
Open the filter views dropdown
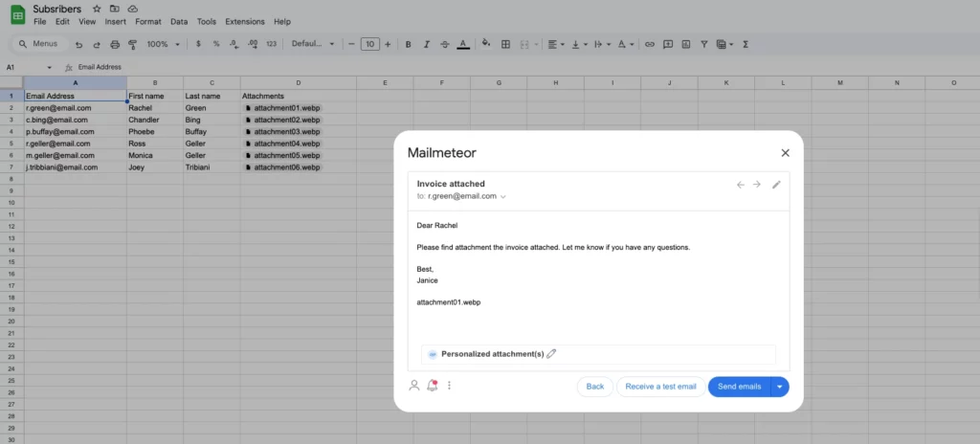725,44
